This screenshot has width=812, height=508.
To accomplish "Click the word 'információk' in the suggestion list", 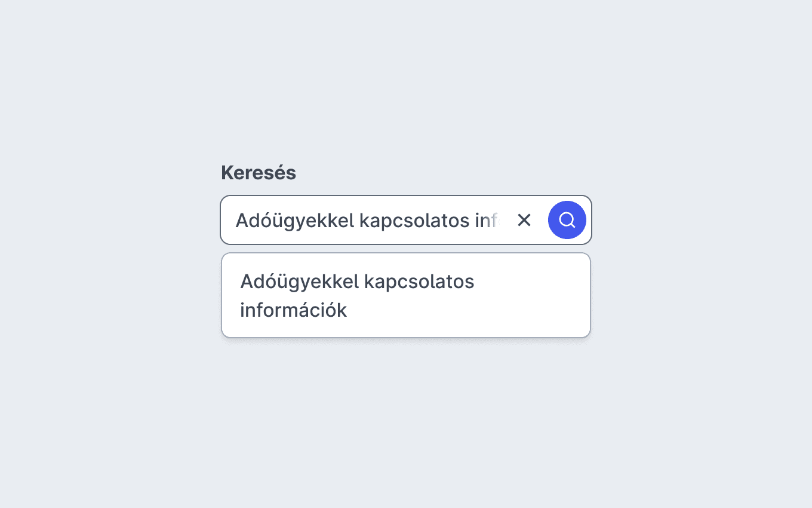I will [293, 311].
